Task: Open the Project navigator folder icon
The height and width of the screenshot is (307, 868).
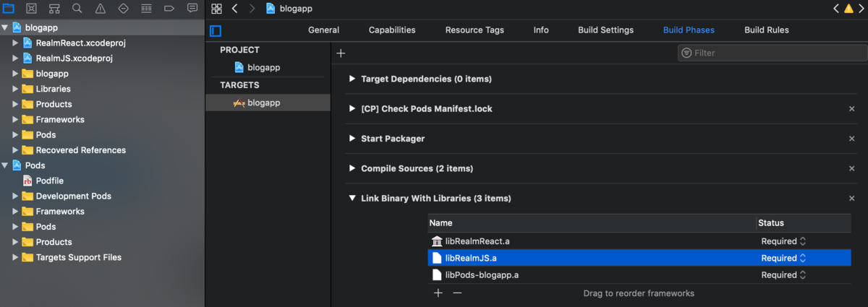Action: 9,9
